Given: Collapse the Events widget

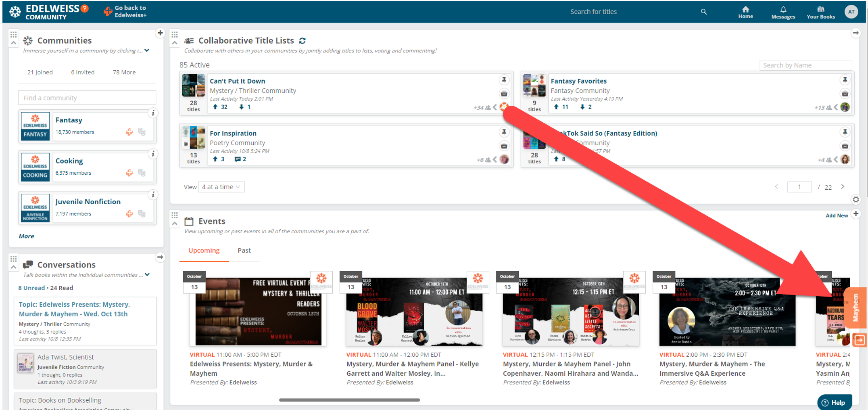Looking at the screenshot, I should (175, 224).
